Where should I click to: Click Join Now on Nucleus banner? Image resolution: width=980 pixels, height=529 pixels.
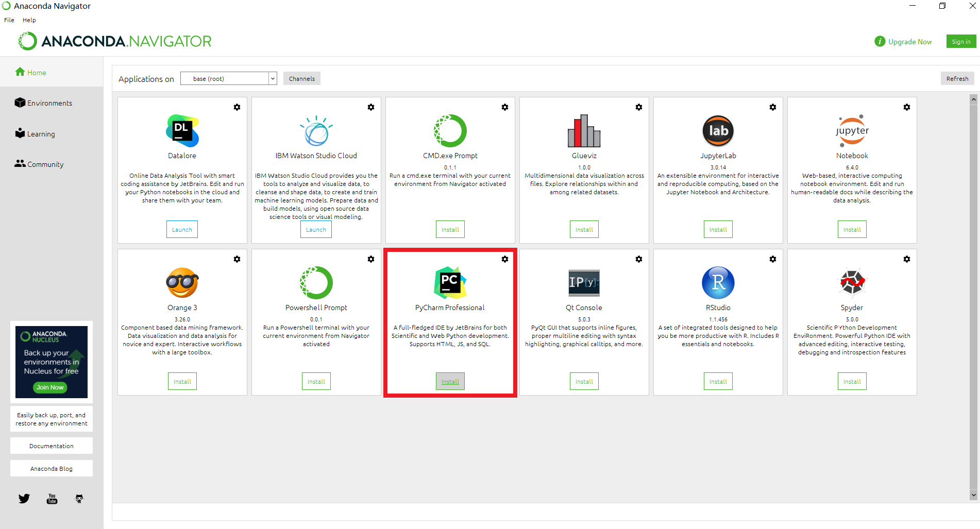50,387
